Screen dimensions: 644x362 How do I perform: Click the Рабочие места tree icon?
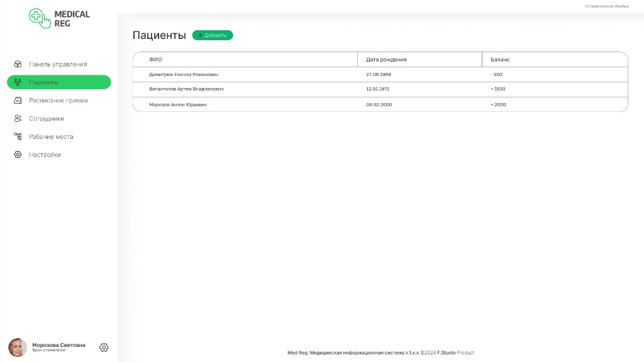pos(18,136)
